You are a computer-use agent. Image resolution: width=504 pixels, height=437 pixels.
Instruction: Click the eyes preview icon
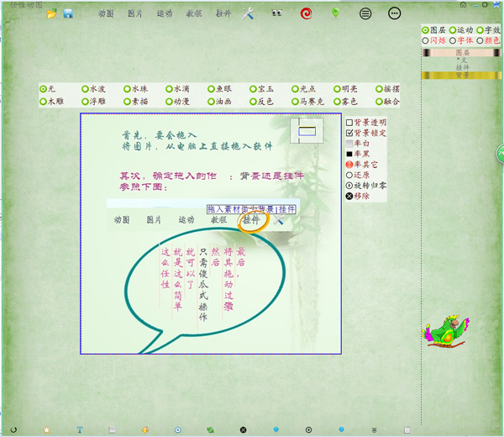[277, 14]
